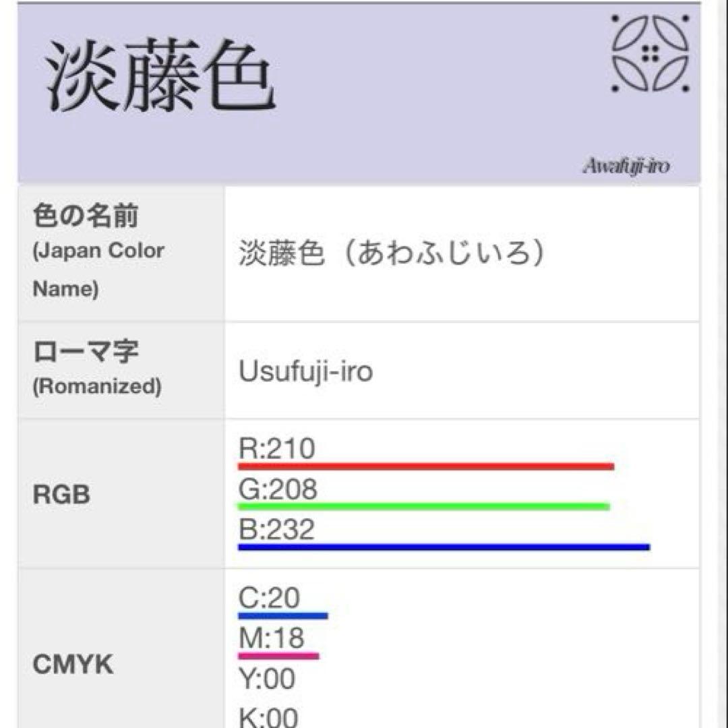Click the C:20 value text

[x=270, y=598]
